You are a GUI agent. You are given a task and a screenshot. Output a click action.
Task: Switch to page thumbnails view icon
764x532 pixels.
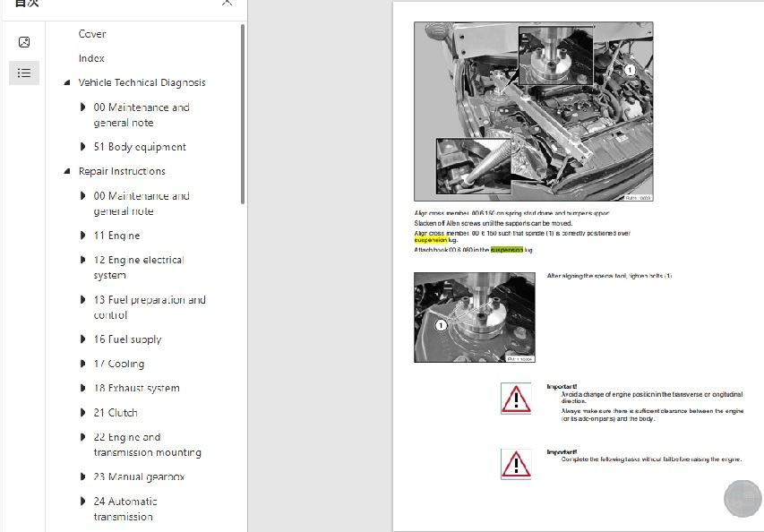(24, 42)
